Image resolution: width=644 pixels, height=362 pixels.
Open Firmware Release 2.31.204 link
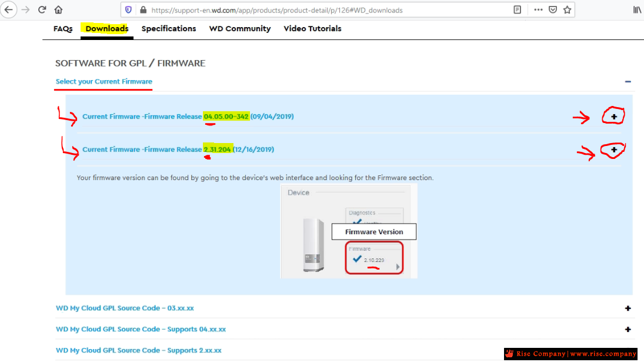(x=178, y=150)
